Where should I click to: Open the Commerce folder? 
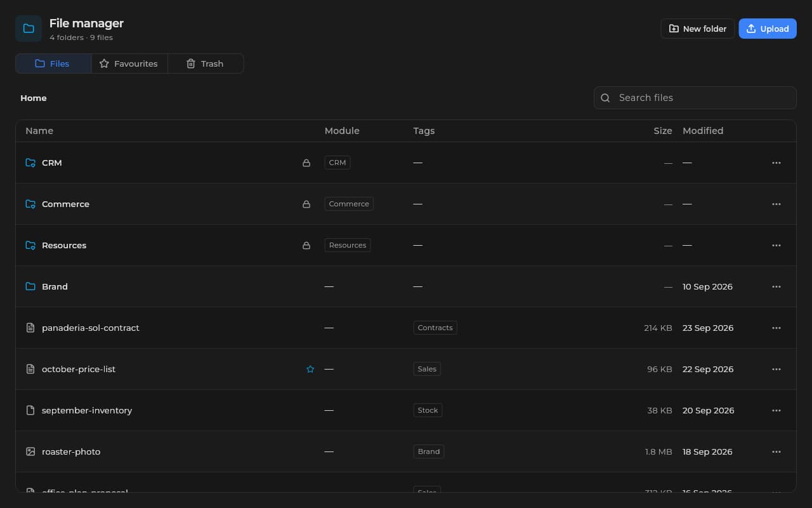[x=65, y=204]
